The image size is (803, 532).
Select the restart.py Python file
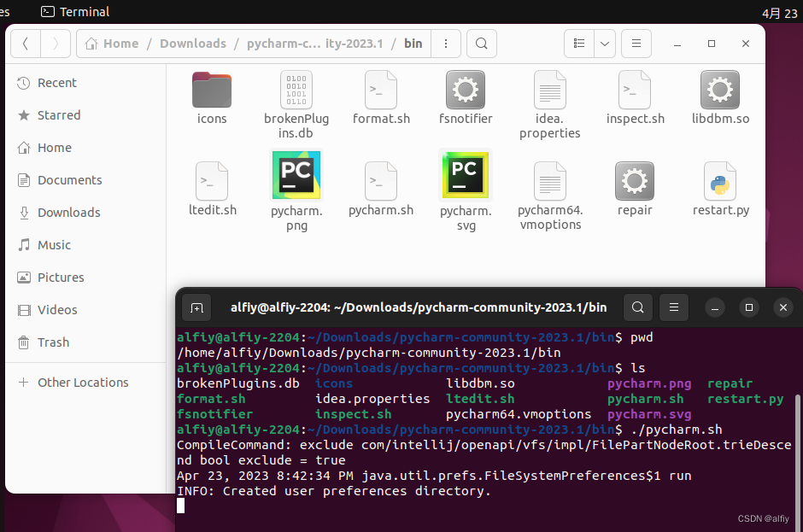click(x=720, y=181)
